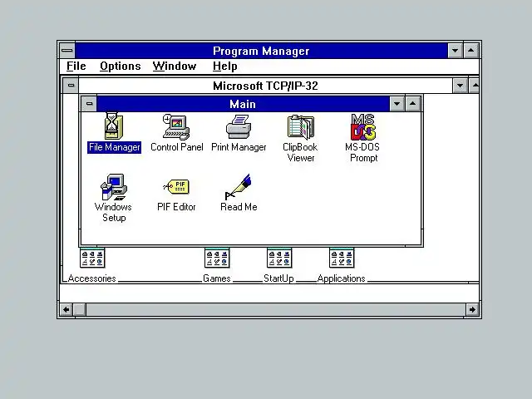The image size is (532, 399).
Task: Select the MS-DOS Prompt icon
Action: click(x=363, y=127)
